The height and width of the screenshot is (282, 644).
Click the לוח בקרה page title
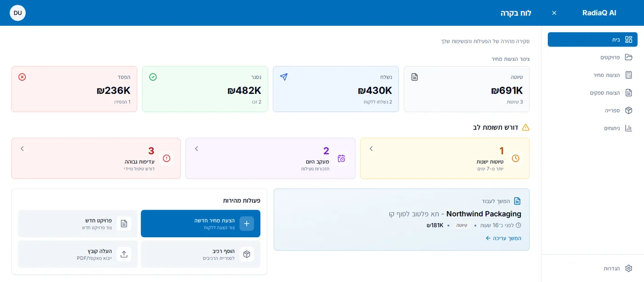tap(516, 13)
